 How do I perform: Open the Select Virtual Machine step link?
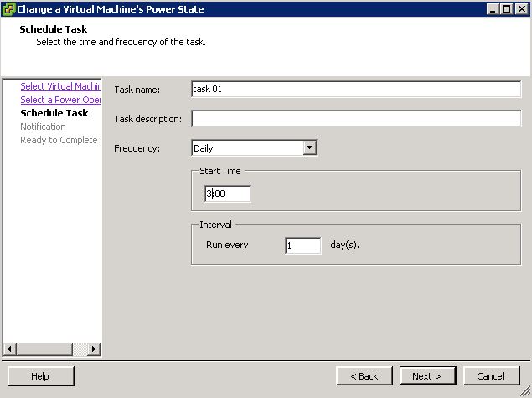tap(60, 86)
